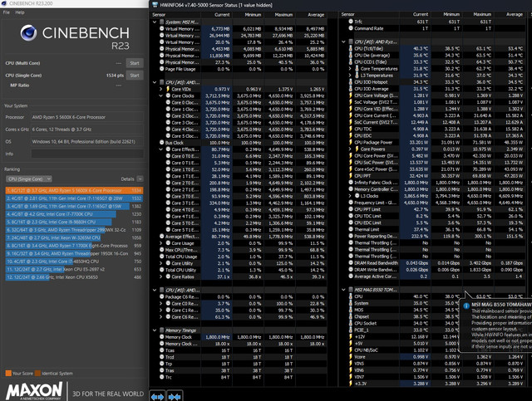The image size is (532, 401).
Task: Expand the L3 Clocks row
Action: [350, 196]
